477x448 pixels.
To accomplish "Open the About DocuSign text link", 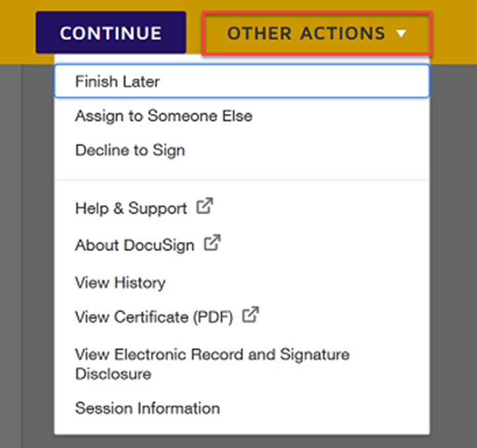I will point(134,246).
